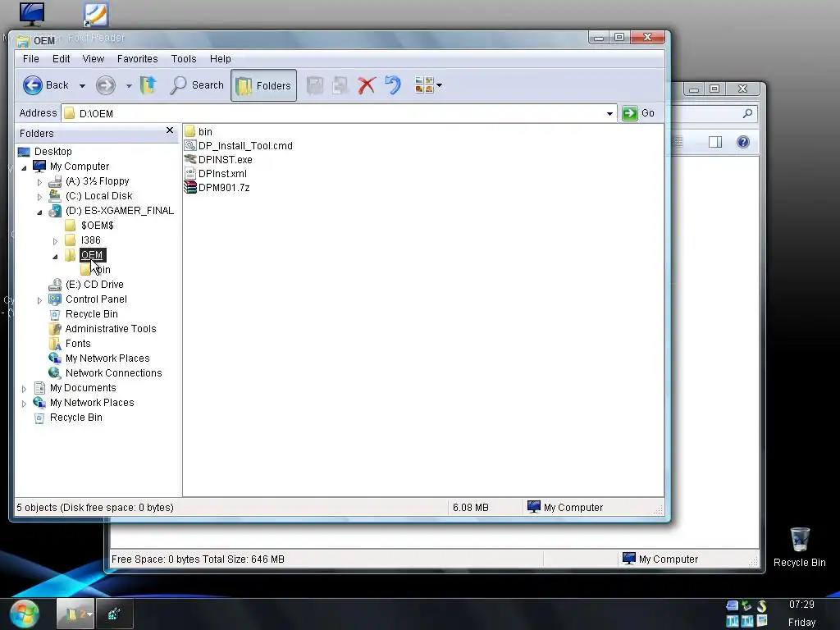Open the Back history dropdown arrow
This screenshot has width=840, height=630.
point(82,85)
